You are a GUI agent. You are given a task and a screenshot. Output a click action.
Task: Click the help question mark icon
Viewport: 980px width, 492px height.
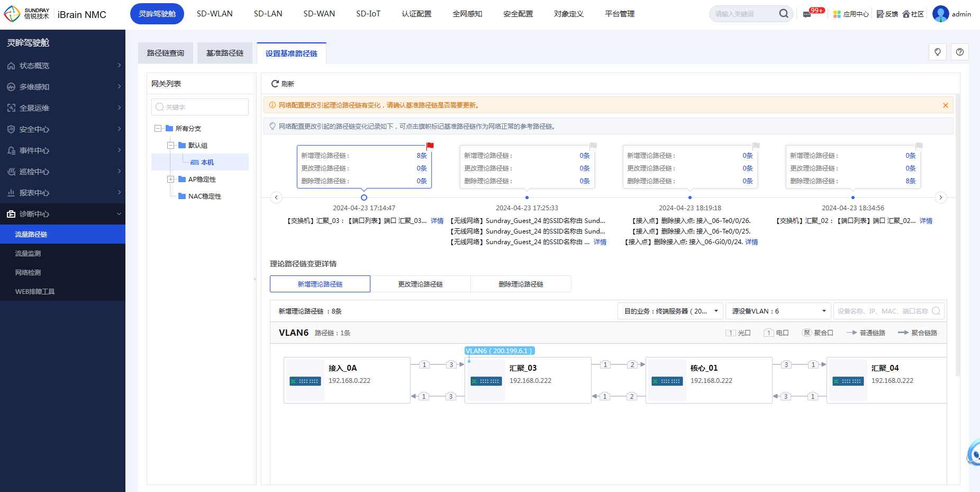coord(960,52)
